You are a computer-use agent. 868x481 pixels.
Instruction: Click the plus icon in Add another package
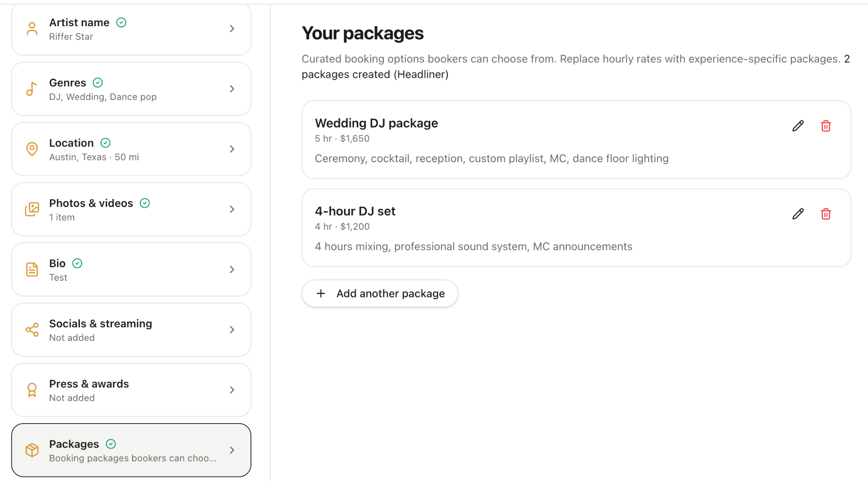[321, 293]
